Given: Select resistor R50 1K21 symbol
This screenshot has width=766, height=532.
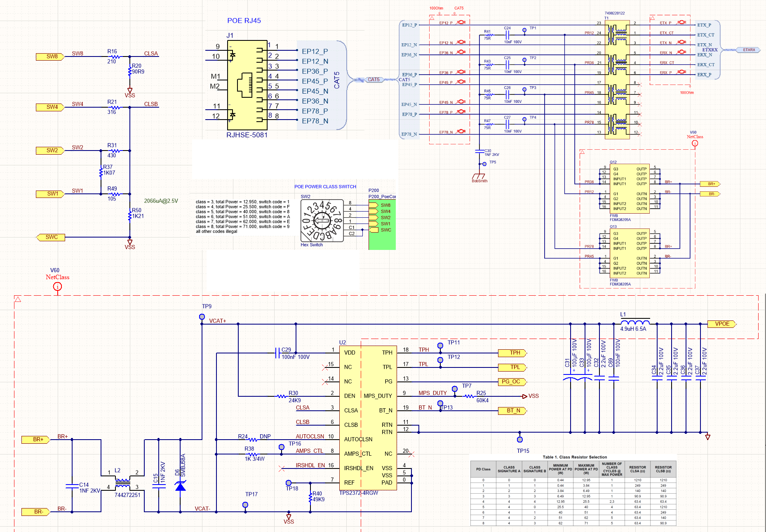Looking at the screenshot, I should [x=130, y=215].
